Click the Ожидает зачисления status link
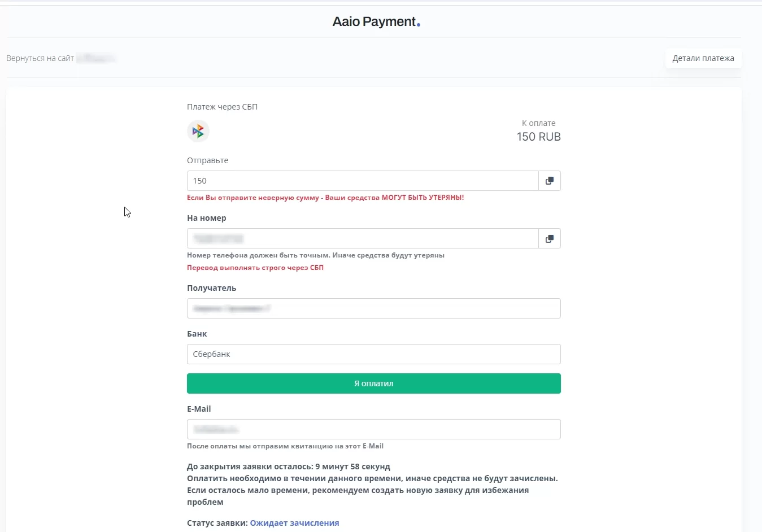 (294, 523)
